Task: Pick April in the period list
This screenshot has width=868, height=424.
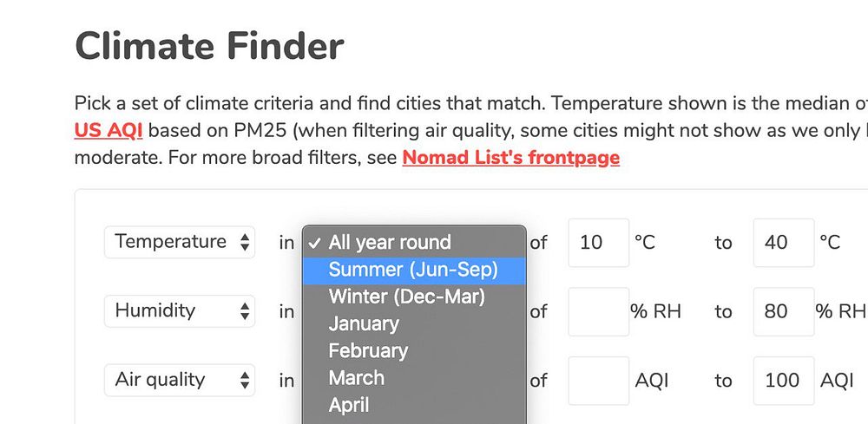Action: click(349, 405)
